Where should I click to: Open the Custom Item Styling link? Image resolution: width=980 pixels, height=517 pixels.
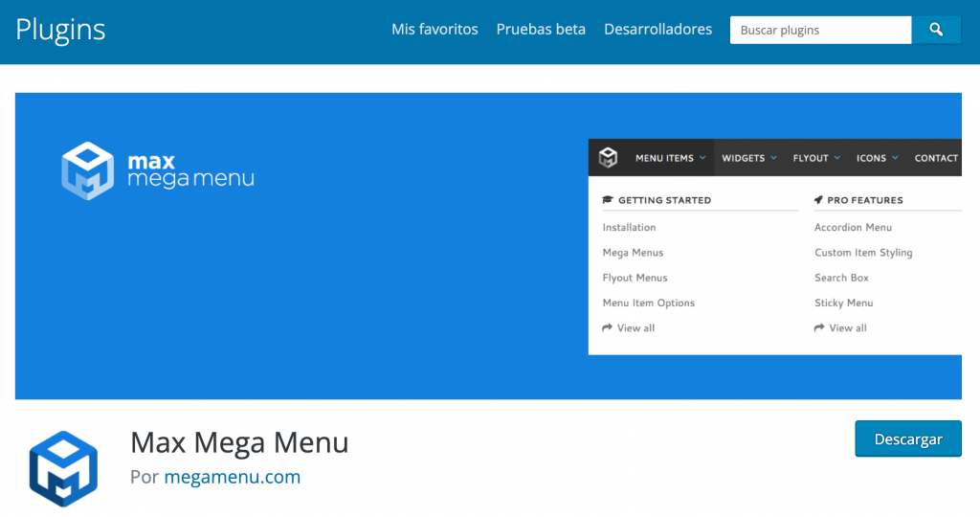(863, 253)
